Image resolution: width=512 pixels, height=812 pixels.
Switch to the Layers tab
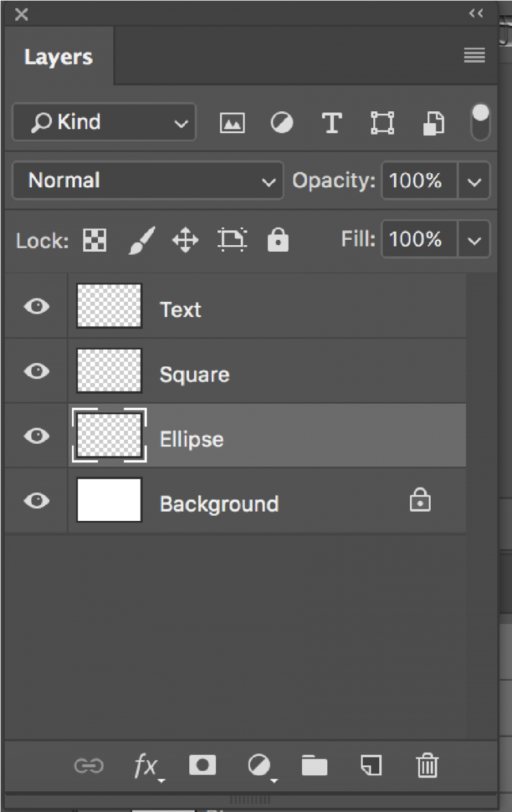click(58, 57)
